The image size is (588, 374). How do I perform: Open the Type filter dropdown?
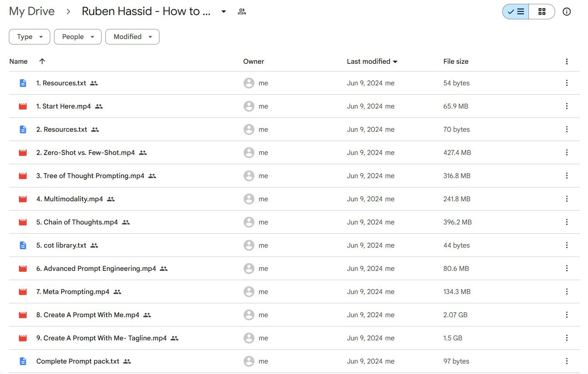pyautogui.click(x=29, y=37)
